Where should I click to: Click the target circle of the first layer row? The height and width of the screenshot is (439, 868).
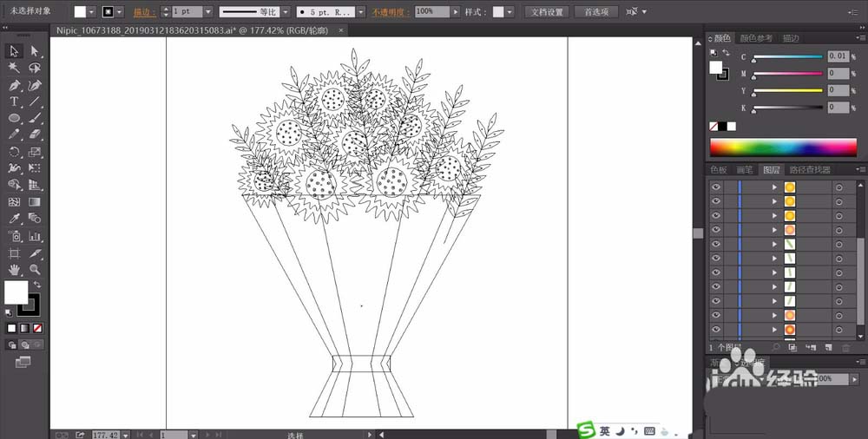pos(839,187)
